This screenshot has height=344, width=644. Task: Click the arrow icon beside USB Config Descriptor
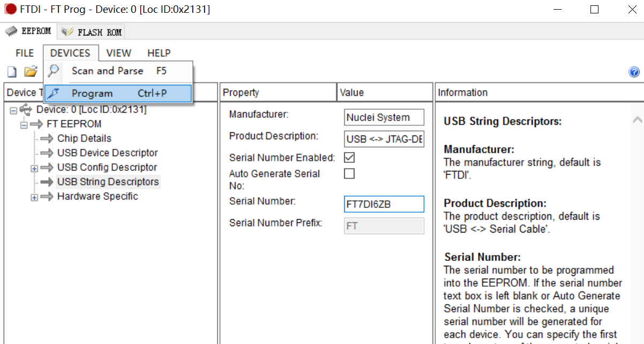(48, 168)
